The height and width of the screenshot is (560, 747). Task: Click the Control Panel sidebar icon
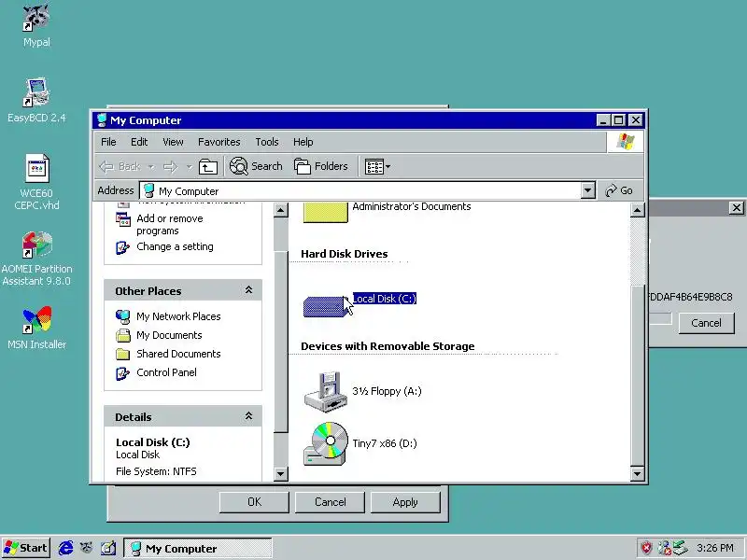tap(123, 372)
